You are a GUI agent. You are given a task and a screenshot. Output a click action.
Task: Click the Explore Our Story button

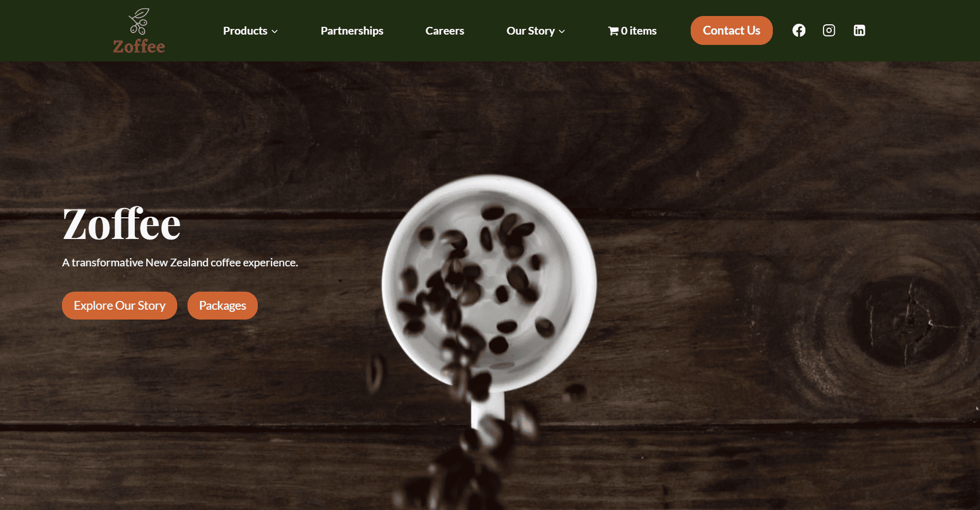tap(119, 306)
